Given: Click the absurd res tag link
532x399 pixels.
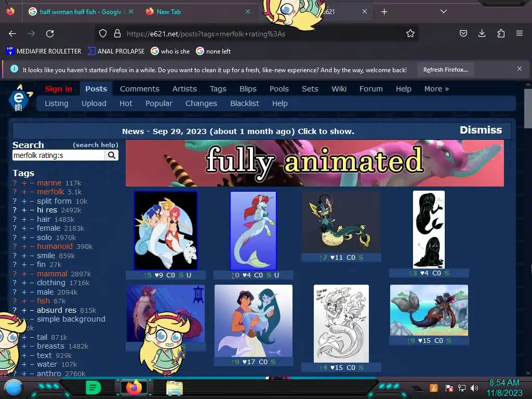Looking at the screenshot, I should [x=56, y=310].
